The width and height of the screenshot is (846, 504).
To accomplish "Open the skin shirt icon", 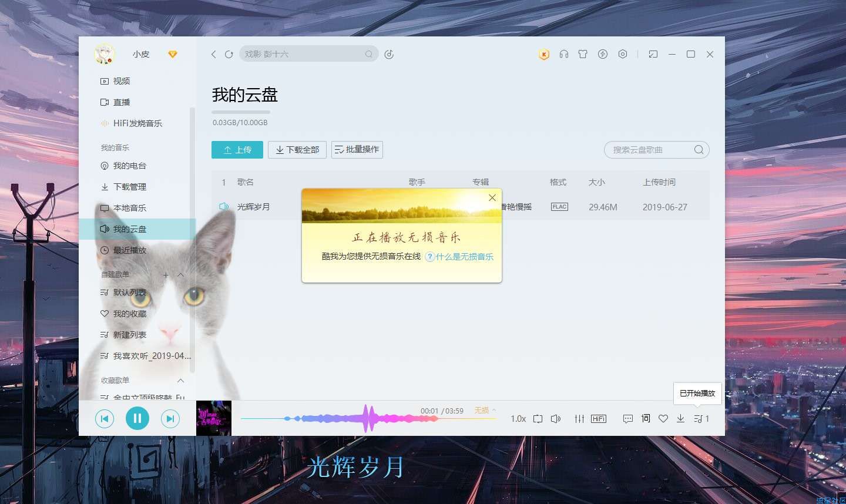I will [x=583, y=54].
